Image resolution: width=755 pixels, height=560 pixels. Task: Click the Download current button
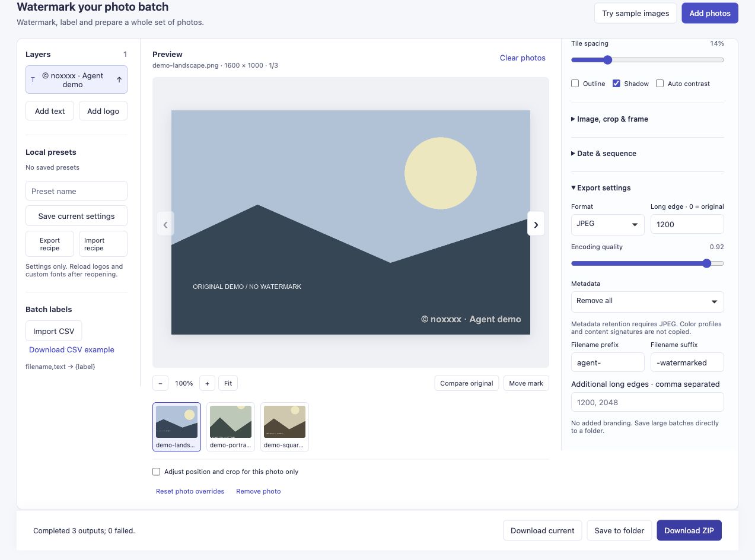(542, 530)
